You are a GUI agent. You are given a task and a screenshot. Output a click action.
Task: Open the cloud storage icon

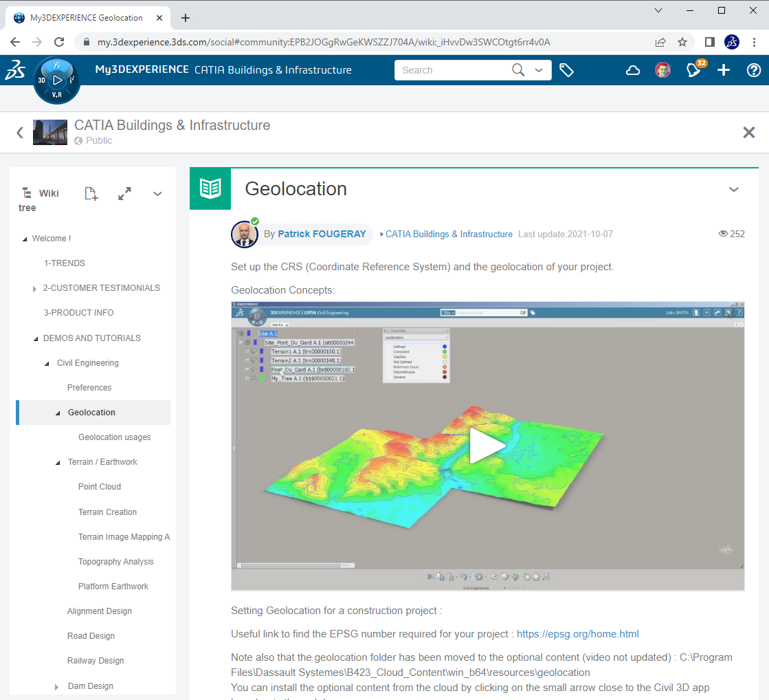click(632, 69)
